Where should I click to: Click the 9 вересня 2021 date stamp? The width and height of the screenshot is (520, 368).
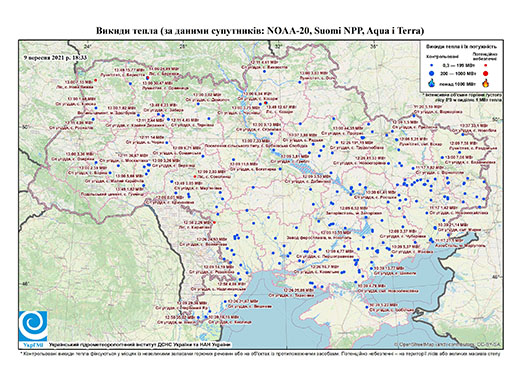(x=55, y=57)
